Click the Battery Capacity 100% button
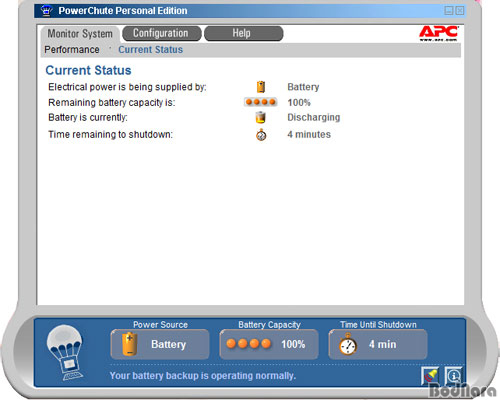This screenshot has width=500, height=400. click(269, 344)
